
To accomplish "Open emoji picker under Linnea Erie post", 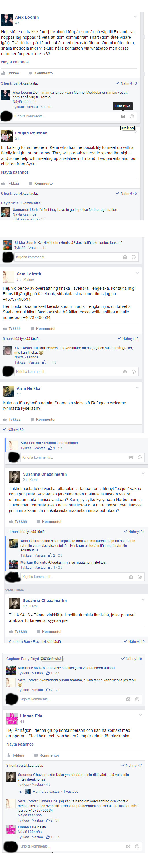I will [137, 846].
